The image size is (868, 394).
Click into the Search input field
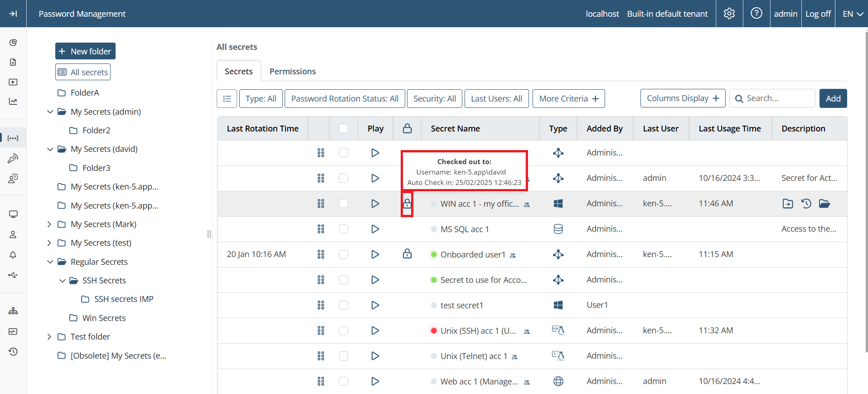(772, 98)
